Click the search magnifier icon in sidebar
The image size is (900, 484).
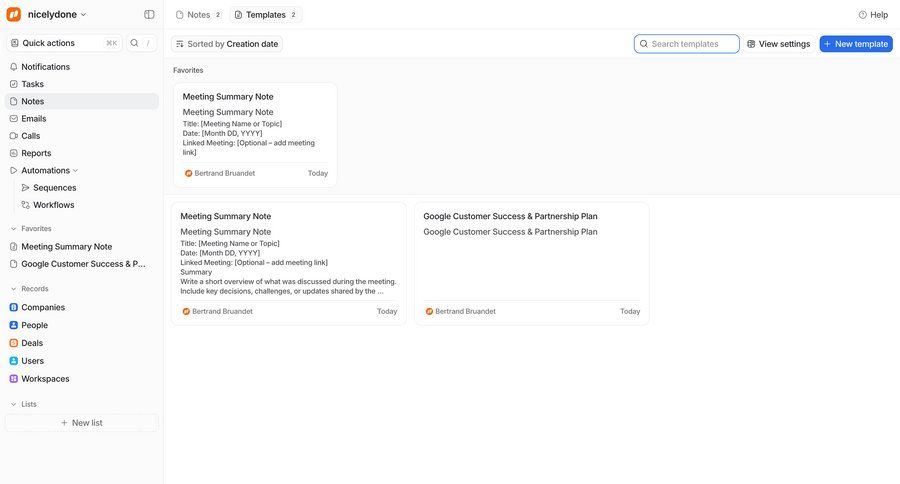[134, 43]
